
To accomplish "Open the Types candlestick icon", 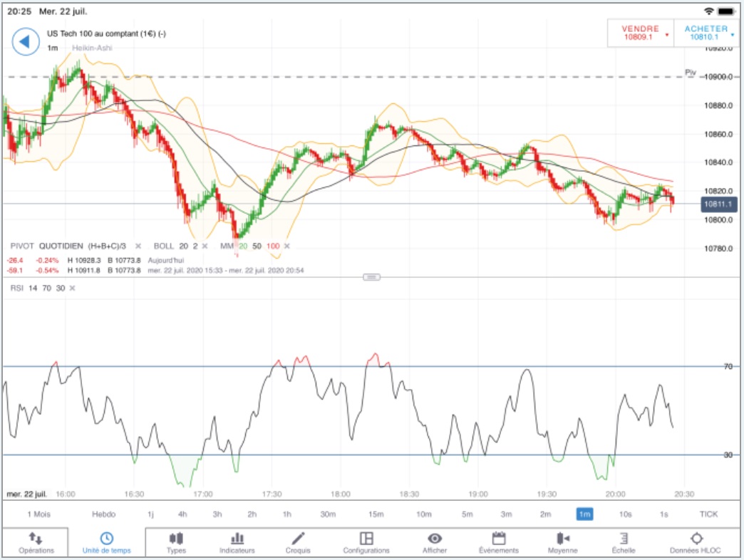I will click(x=176, y=538).
